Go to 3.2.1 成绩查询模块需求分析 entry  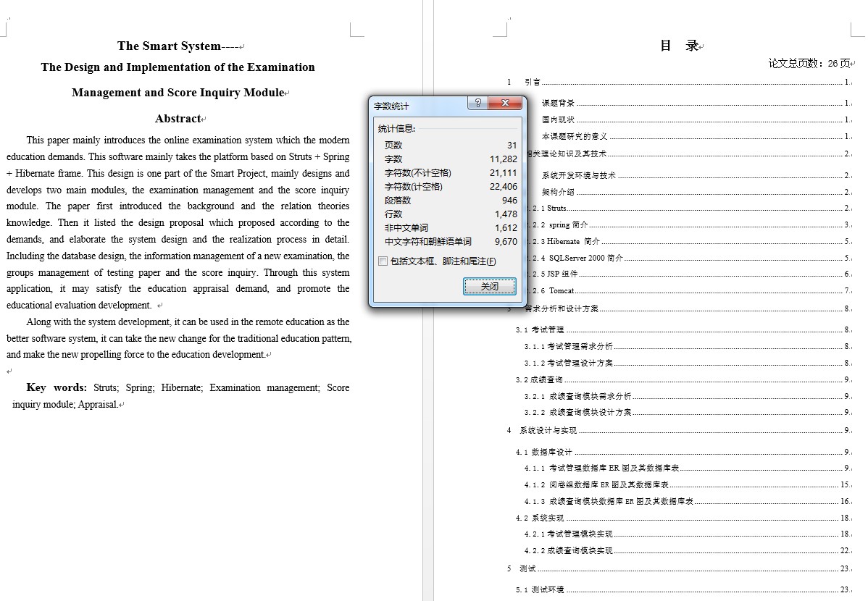click(688, 396)
